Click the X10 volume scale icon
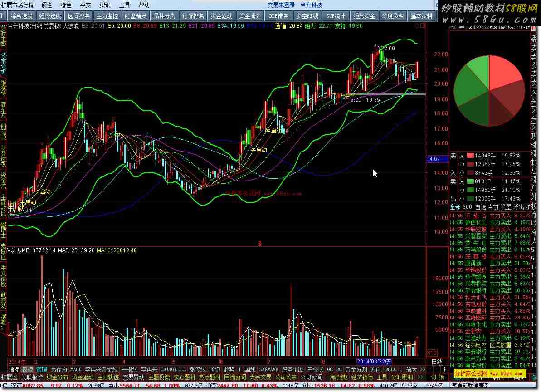This screenshot has height=392, width=541. pyautogui.click(x=432, y=353)
